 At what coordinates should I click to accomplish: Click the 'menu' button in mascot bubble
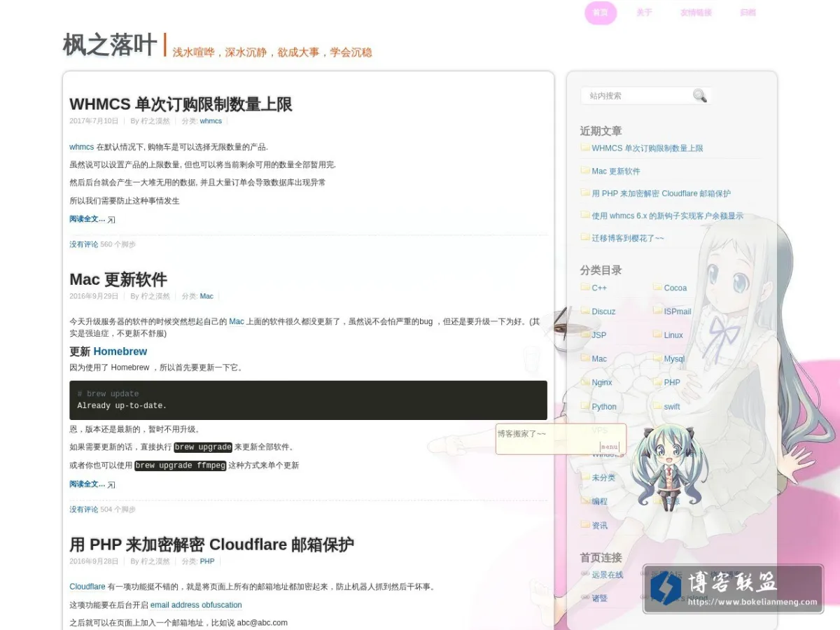pyautogui.click(x=609, y=447)
